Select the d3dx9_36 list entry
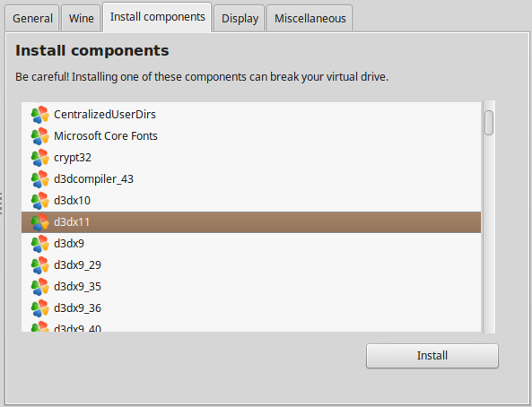 pos(251,308)
